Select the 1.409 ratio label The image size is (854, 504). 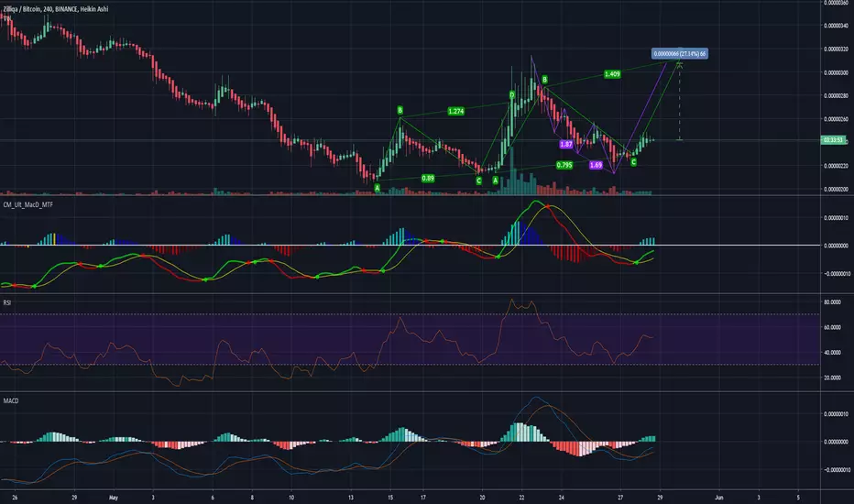pyautogui.click(x=612, y=74)
